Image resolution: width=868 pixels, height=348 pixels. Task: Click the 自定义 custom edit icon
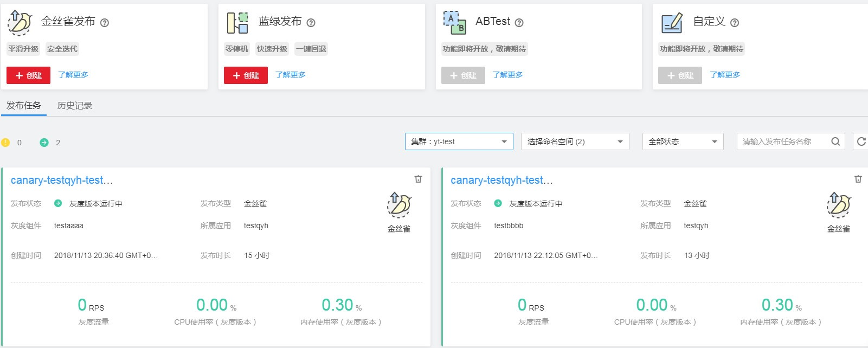point(672,23)
